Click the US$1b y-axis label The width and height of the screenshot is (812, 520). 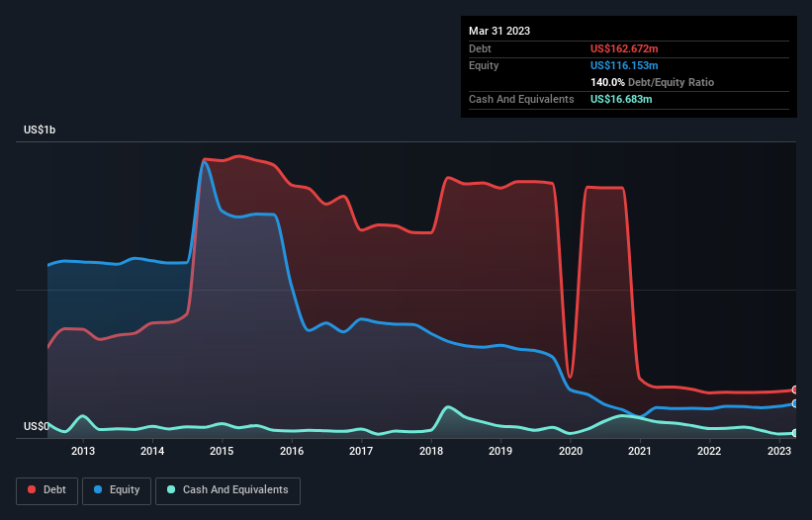(x=40, y=130)
